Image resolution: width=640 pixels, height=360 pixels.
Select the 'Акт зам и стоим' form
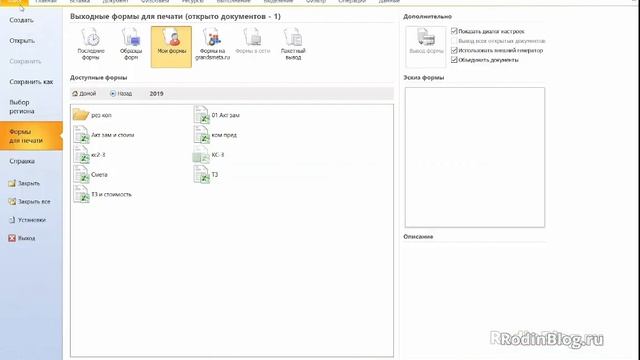[x=104, y=135]
